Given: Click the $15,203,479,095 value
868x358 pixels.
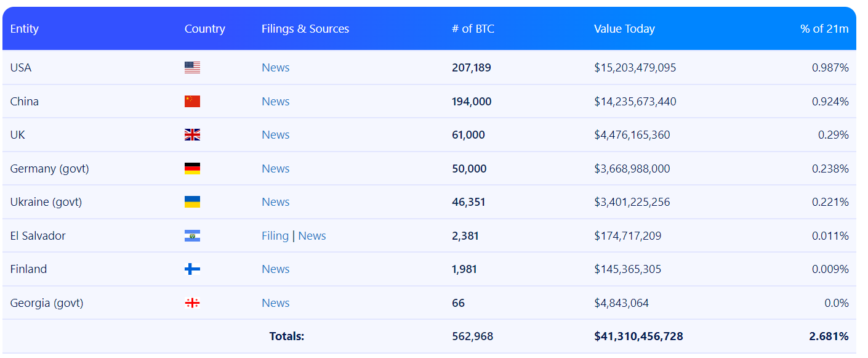Looking at the screenshot, I should tap(635, 68).
